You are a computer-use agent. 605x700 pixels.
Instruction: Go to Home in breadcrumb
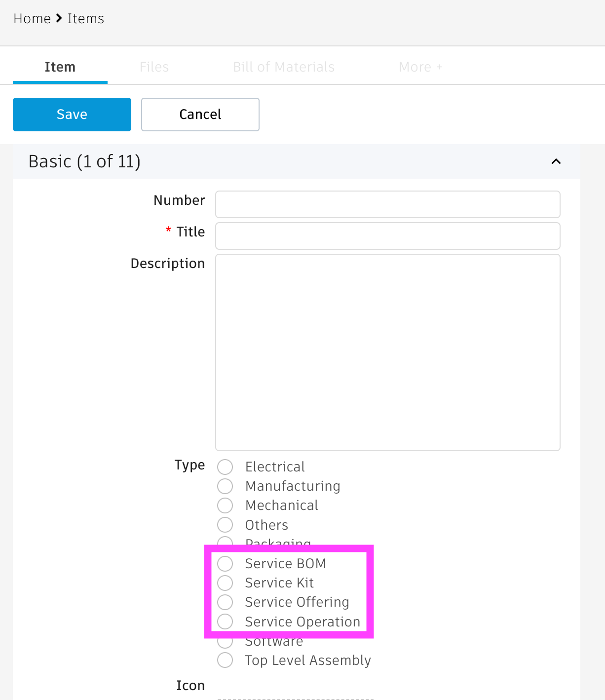coord(32,19)
